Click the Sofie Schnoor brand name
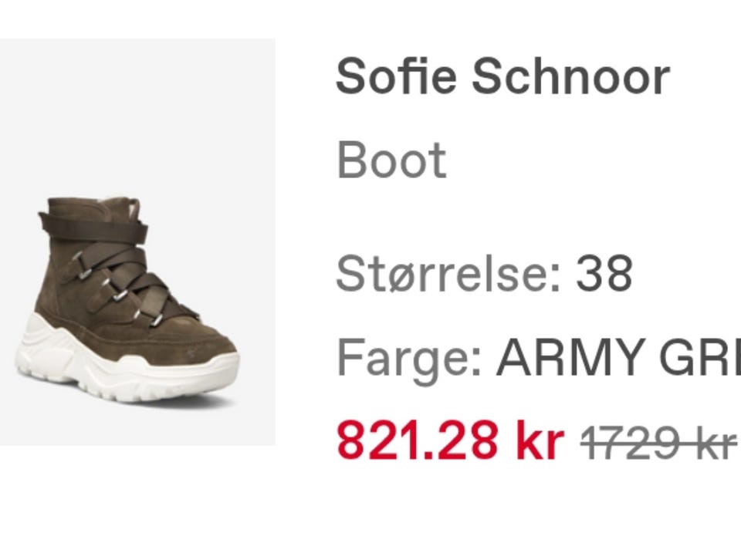Screen dimensions: 741x560 (x=502, y=76)
